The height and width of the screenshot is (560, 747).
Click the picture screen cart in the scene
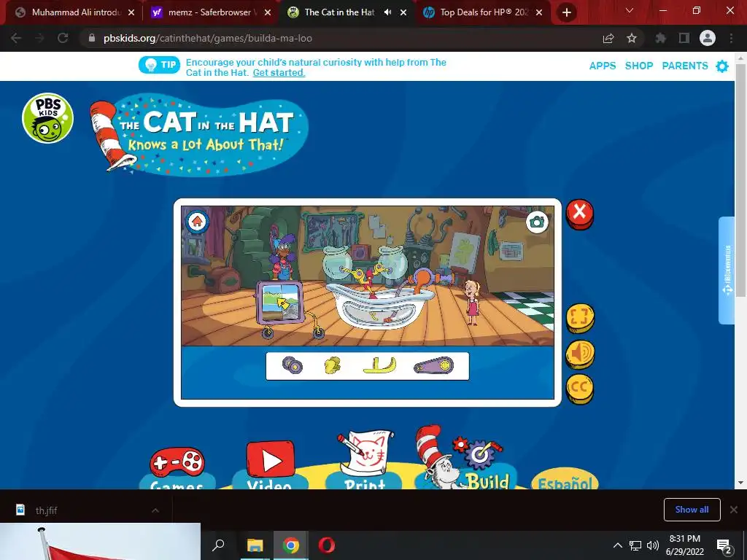point(280,303)
